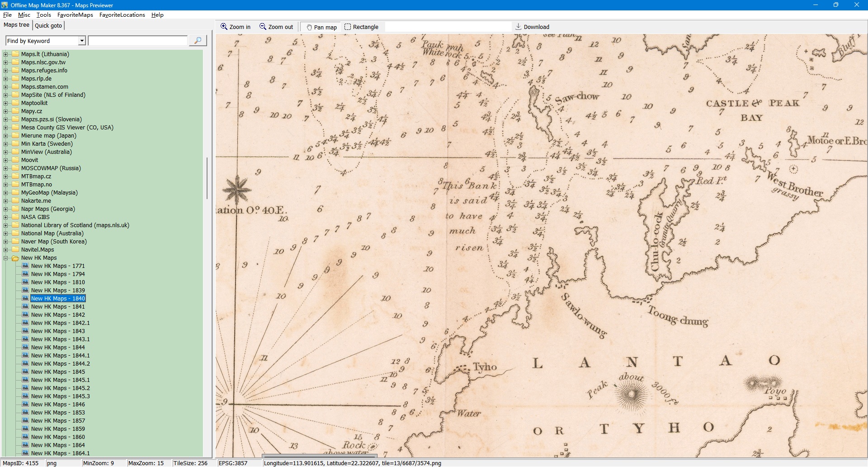Click the maps tree vertical scrollbar
This screenshot has height=467, width=868.
pyautogui.click(x=207, y=178)
